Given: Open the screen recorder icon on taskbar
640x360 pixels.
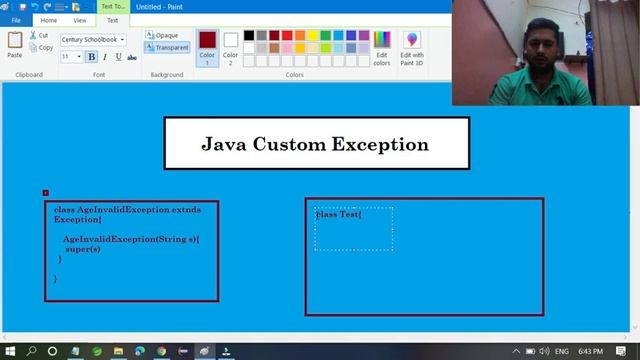Looking at the screenshot, I should click(226, 351).
